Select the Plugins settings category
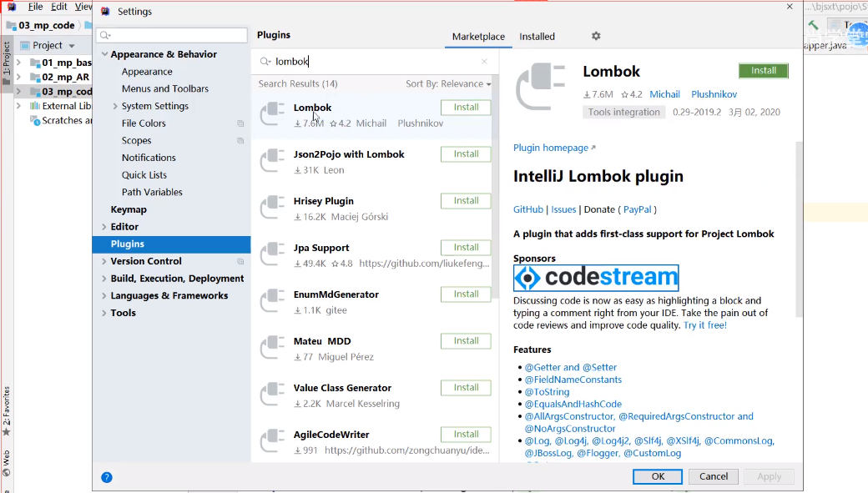The height and width of the screenshot is (493, 868). point(172,244)
